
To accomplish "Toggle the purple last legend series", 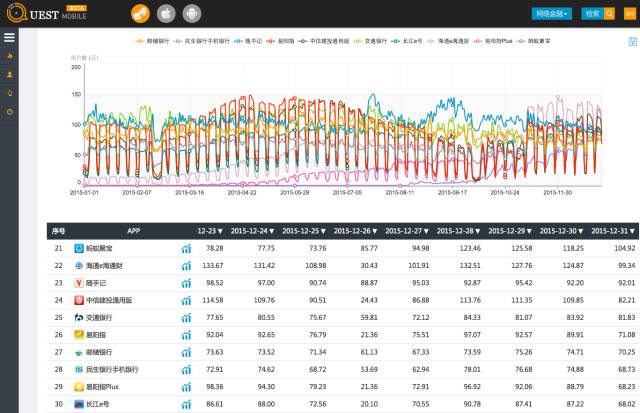I will point(533,41).
